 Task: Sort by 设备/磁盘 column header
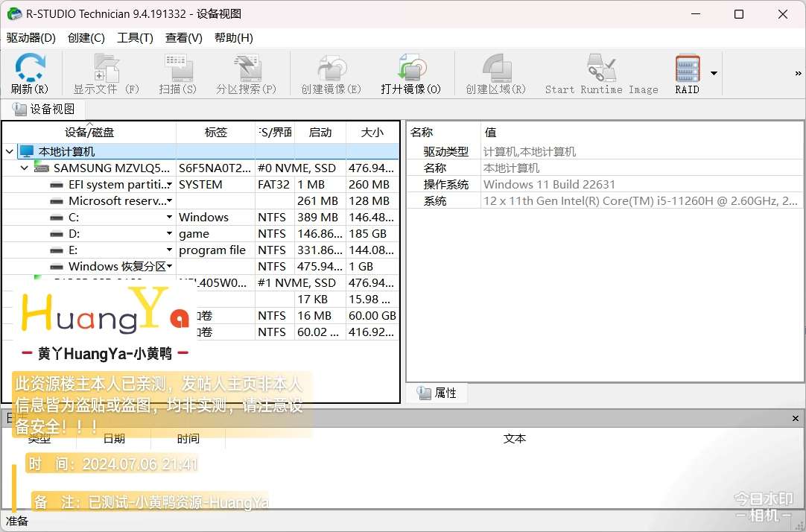tap(89, 133)
